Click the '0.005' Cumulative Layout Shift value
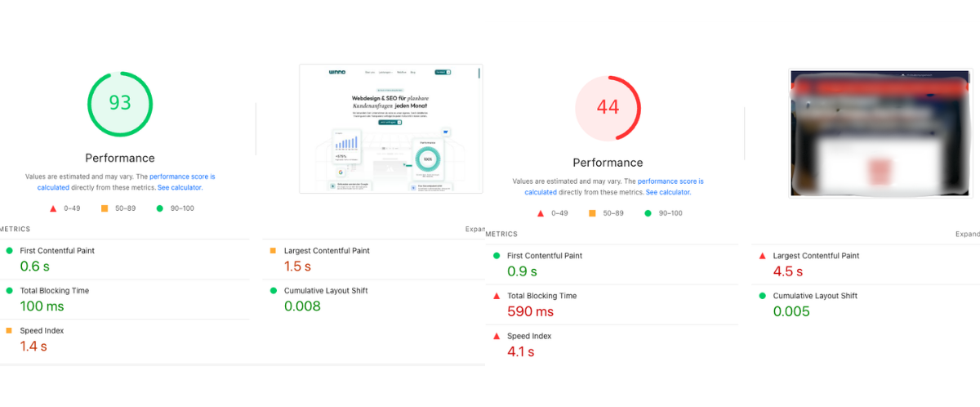The width and height of the screenshot is (980, 407). tap(791, 311)
